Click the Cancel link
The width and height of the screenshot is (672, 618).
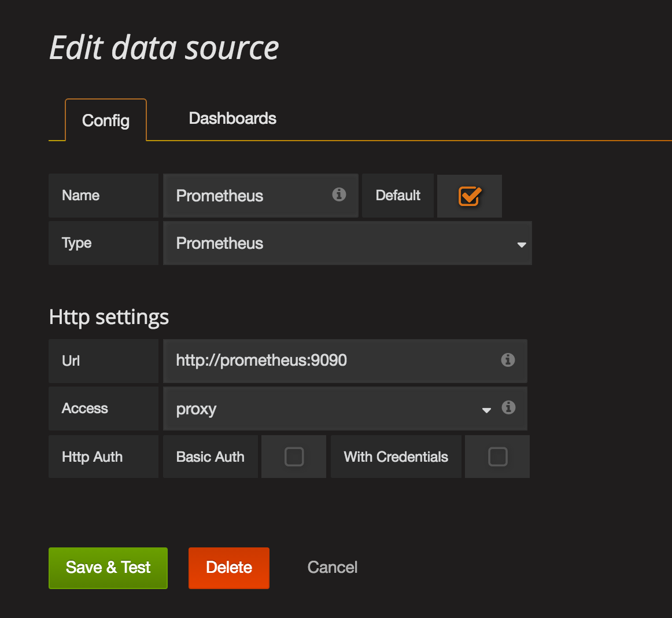pos(332,568)
